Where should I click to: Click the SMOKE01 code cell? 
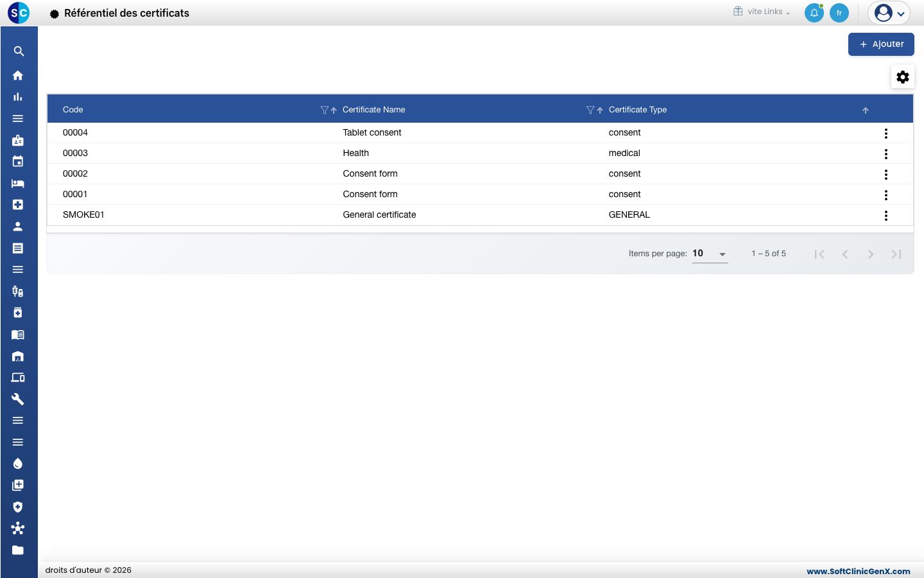coord(83,215)
